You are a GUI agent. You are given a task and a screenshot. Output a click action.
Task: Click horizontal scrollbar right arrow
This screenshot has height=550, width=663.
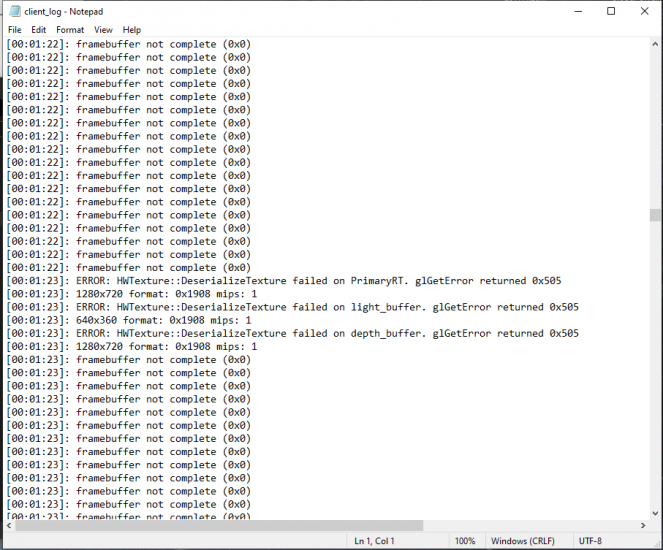643,525
